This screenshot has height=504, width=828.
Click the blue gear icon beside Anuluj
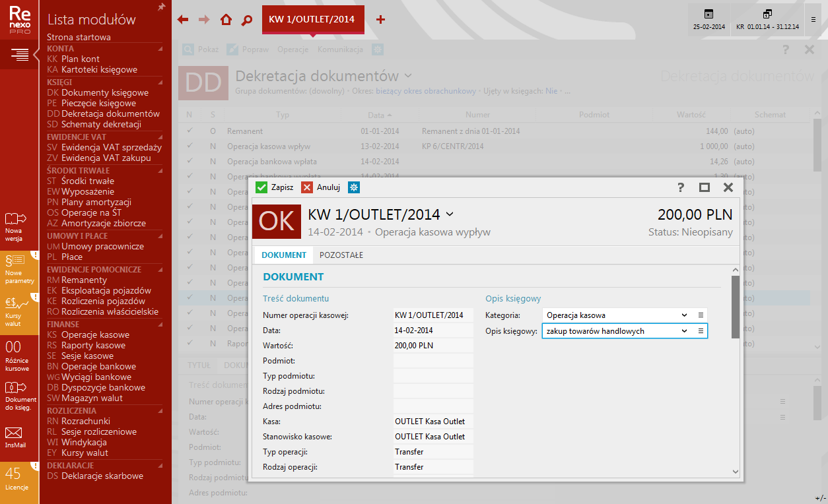354,187
